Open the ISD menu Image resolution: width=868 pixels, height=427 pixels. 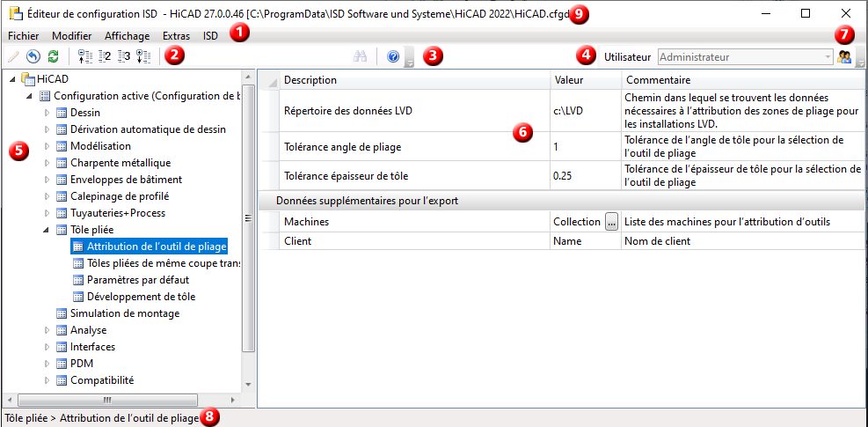point(210,36)
